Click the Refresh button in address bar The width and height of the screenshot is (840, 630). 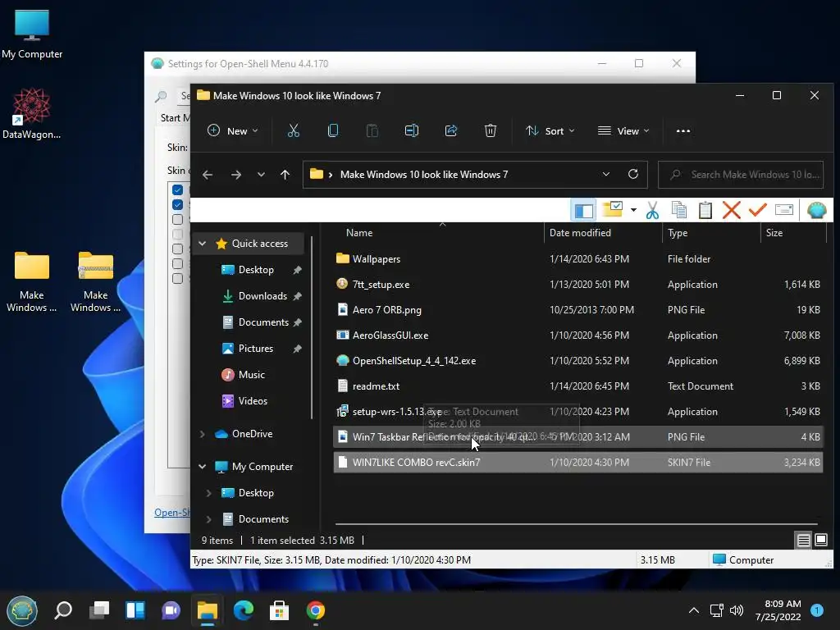point(633,174)
